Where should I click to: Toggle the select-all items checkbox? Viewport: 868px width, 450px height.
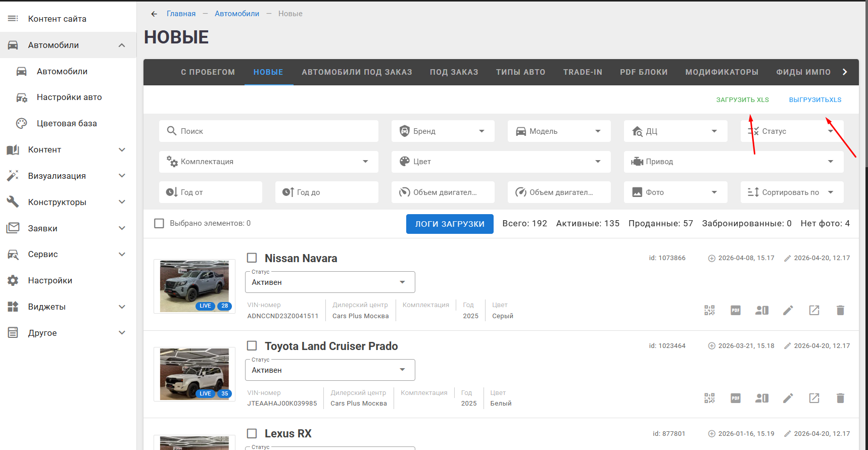point(159,223)
